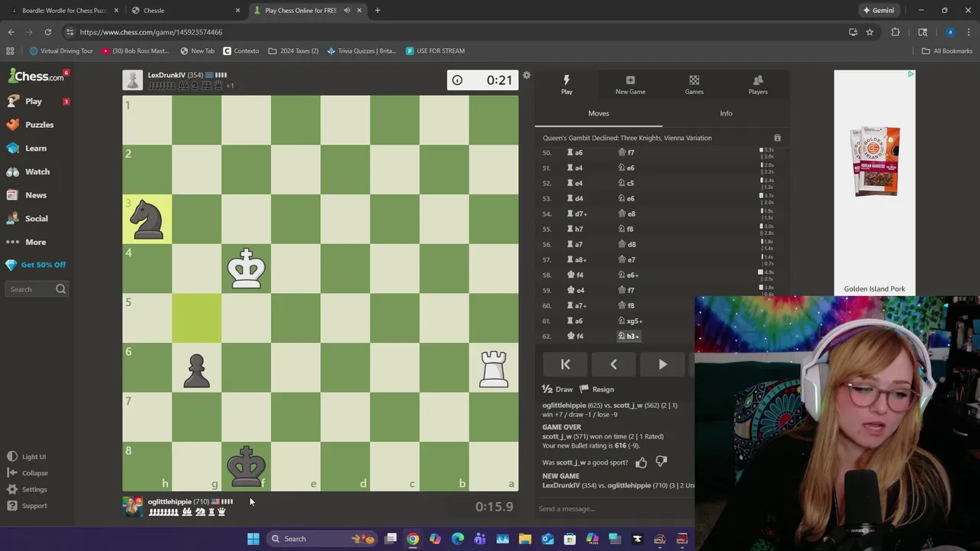Image resolution: width=980 pixels, height=551 pixels.
Task: Open a new browser tab
Action: tap(377, 11)
